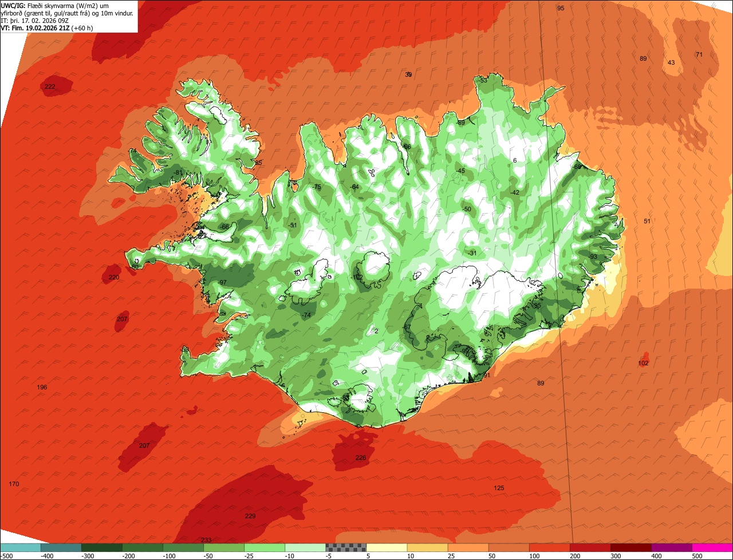The height and width of the screenshot is (560, 733).
Task: Select the pale yellow 5 to 10 legend swatch
Action: tap(387, 547)
